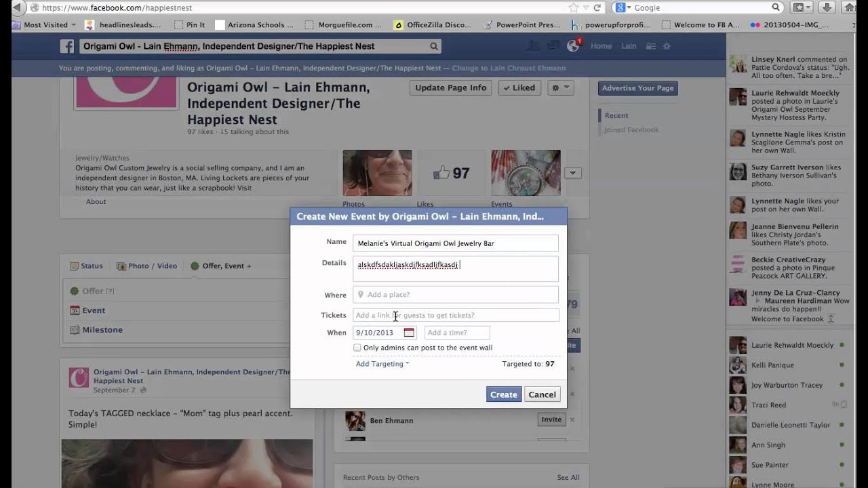Go to Home in Facebook header
The image size is (868, 488).
pos(601,46)
